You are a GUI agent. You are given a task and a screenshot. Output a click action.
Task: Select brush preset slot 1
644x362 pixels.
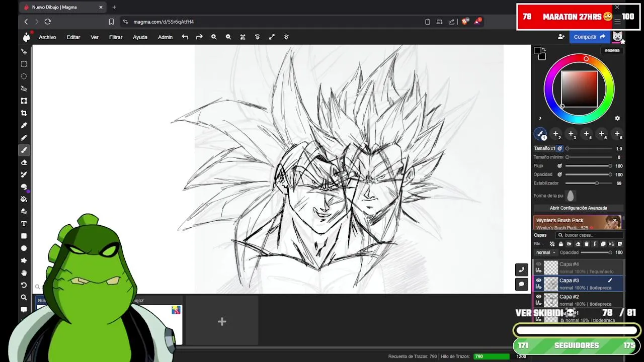[540, 134]
